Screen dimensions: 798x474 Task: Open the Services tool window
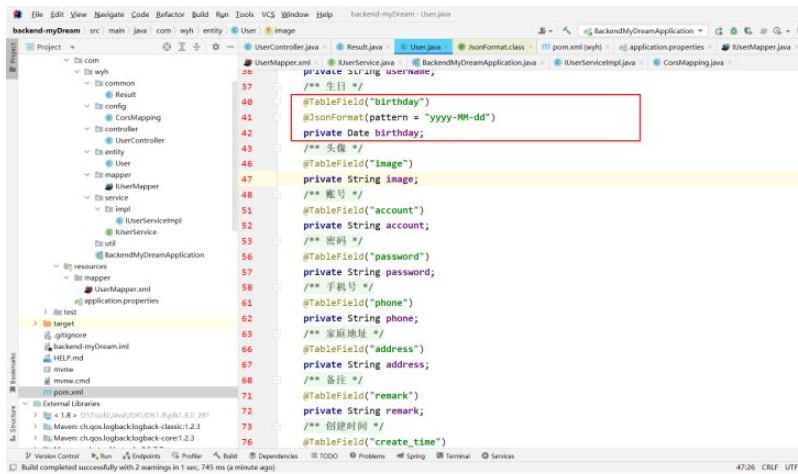point(498,456)
